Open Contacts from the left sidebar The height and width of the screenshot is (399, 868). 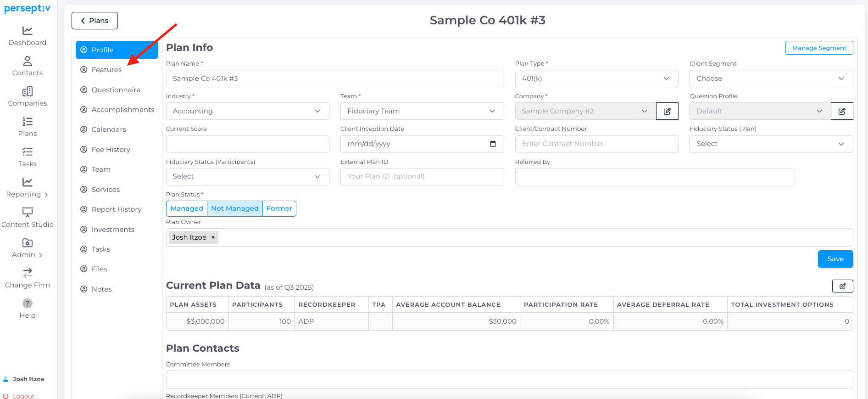point(28,67)
